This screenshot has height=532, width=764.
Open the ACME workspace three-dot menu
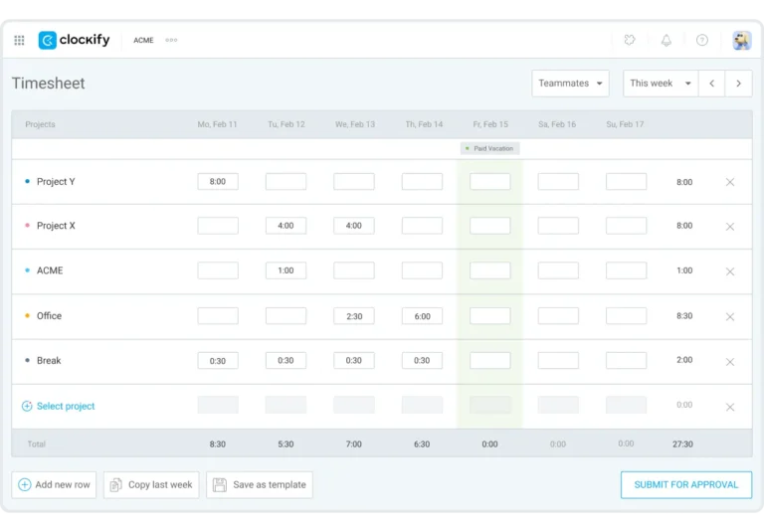[x=171, y=40]
